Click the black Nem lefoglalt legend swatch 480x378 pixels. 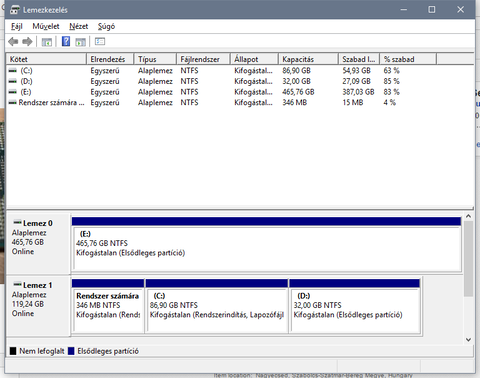tap(13, 351)
